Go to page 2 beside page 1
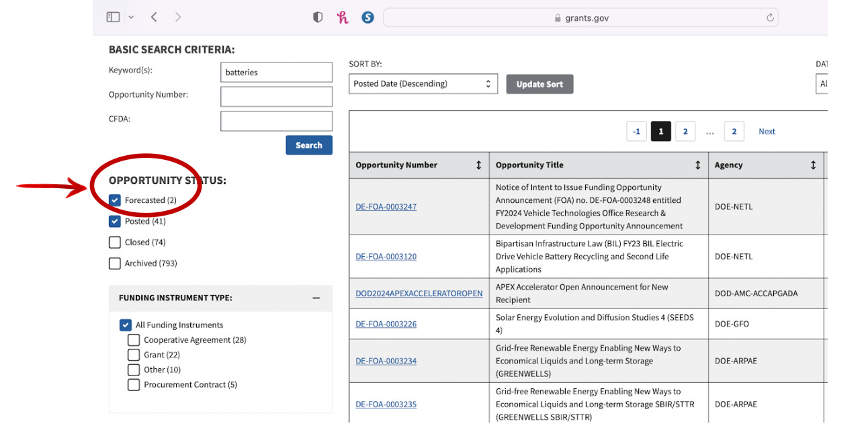Image resolution: width=868 pixels, height=434 pixels. (x=685, y=132)
